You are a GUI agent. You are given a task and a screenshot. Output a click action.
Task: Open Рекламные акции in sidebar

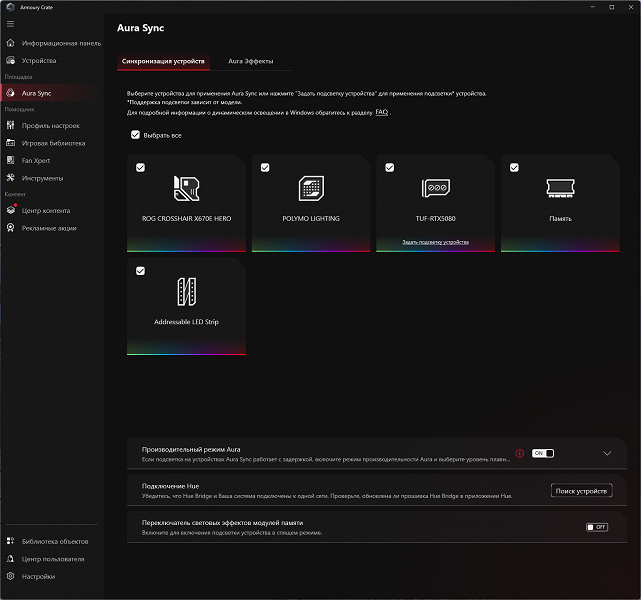(52, 228)
